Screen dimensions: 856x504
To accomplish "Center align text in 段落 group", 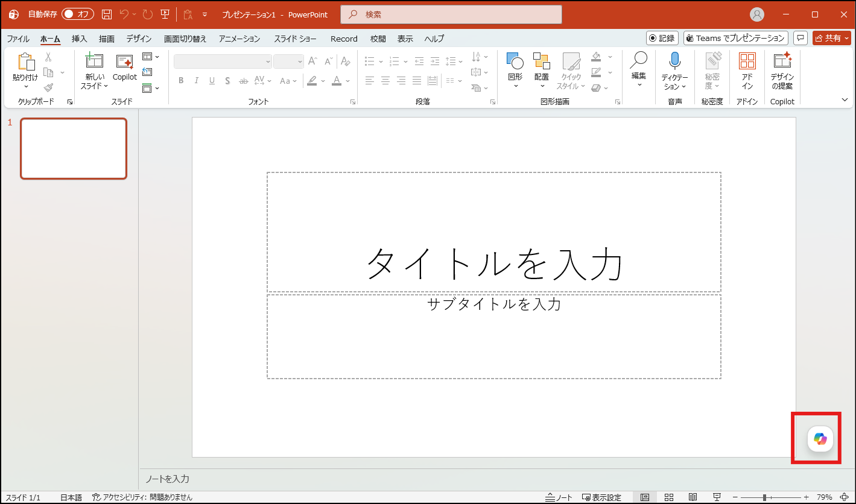I will coord(385,81).
